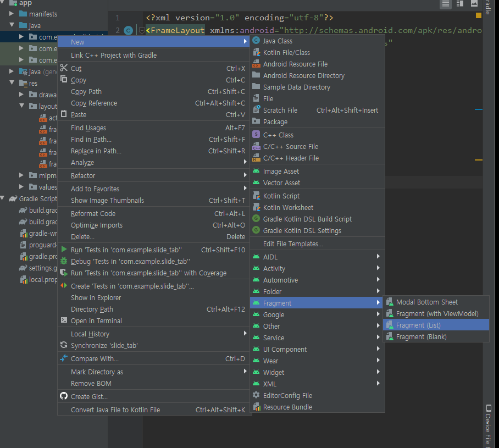499x448 pixels.
Task: Click the Image Asset android icon
Action: pyautogui.click(x=256, y=171)
